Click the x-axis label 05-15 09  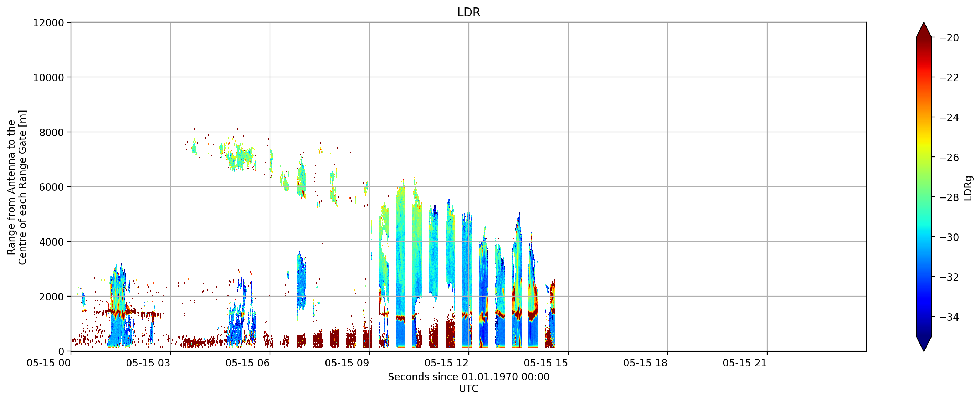(347, 363)
